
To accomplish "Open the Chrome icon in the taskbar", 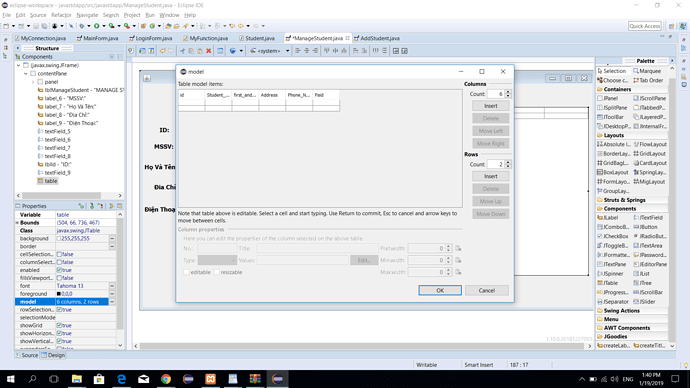I will point(166,379).
